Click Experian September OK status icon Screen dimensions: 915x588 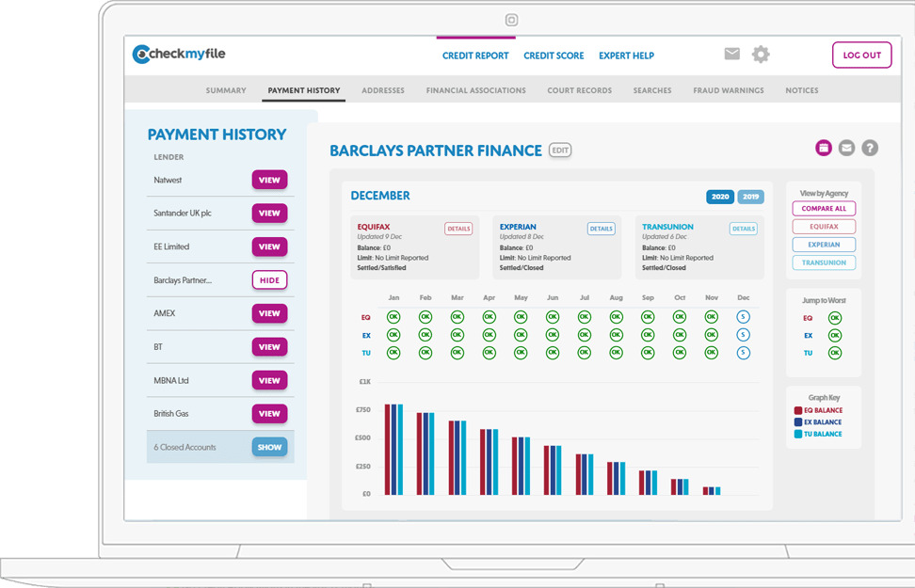(648, 335)
